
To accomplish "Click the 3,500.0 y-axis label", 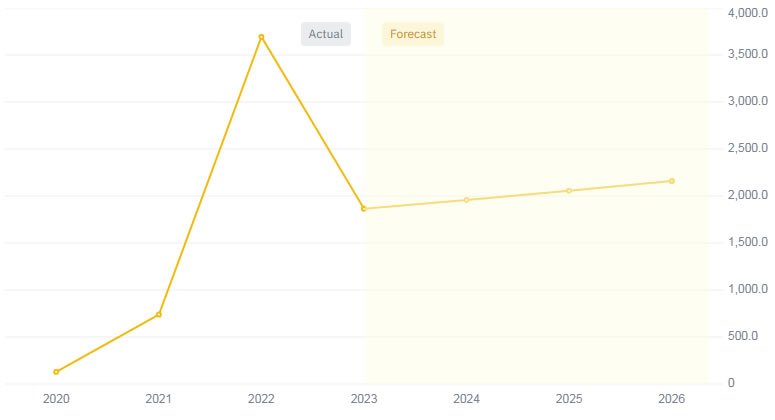I will point(748,53).
